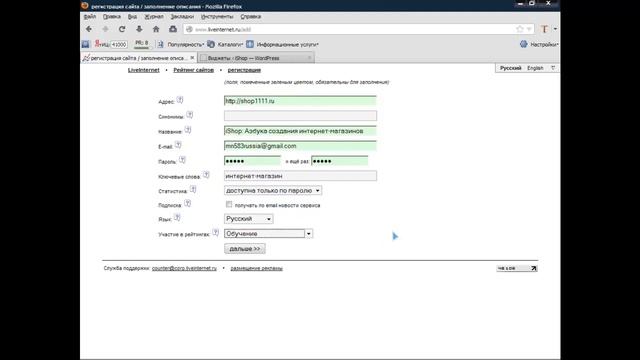Click the help icon next to E-mail
Viewport: 640px width, 360px height.
178,145
